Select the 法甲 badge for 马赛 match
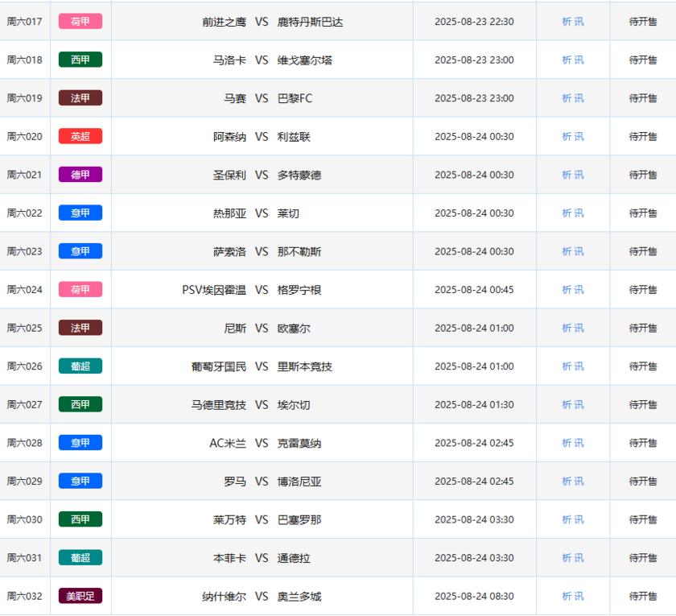Screen dimensions: 676x616 (80, 98)
